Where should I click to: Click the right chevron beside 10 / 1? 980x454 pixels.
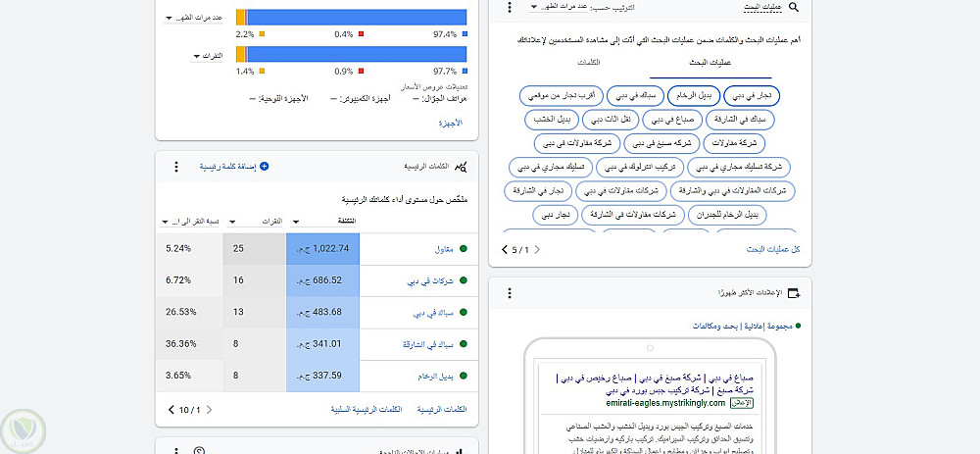[x=209, y=410]
